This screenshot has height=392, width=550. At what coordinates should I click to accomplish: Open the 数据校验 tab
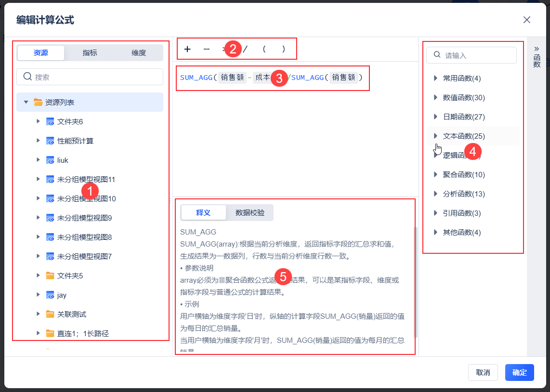(x=250, y=212)
